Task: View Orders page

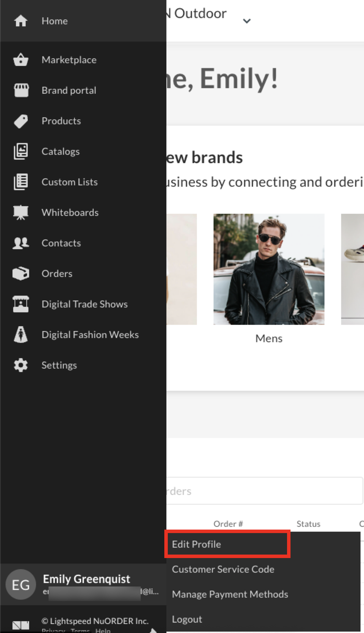Action: (x=83, y=273)
